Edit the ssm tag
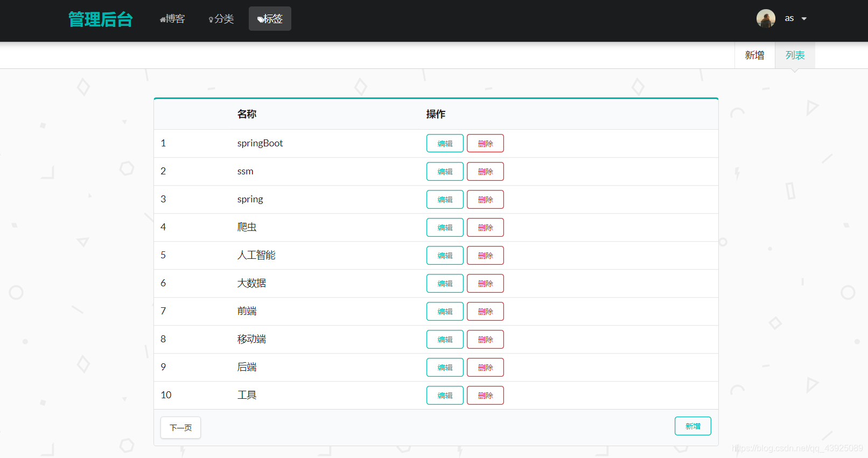 (445, 172)
